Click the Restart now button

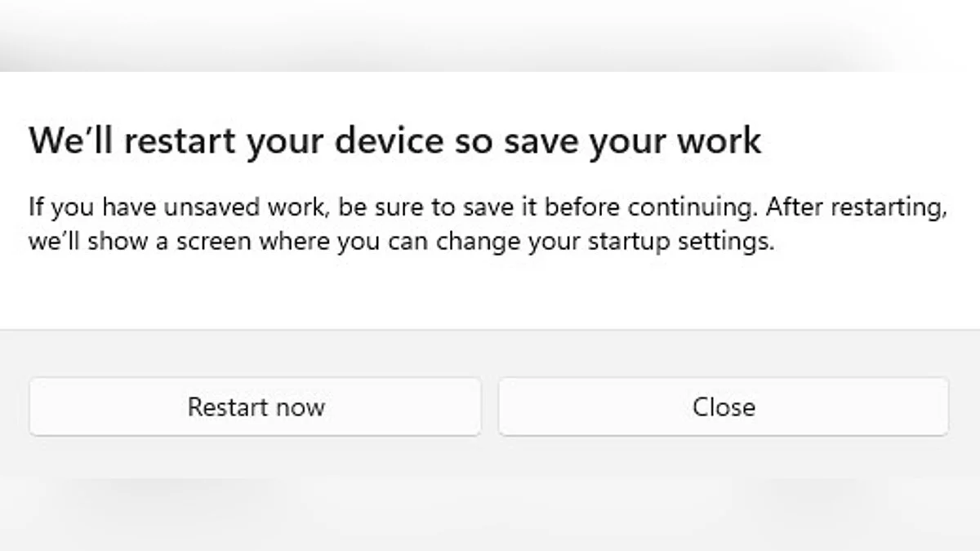pos(256,407)
